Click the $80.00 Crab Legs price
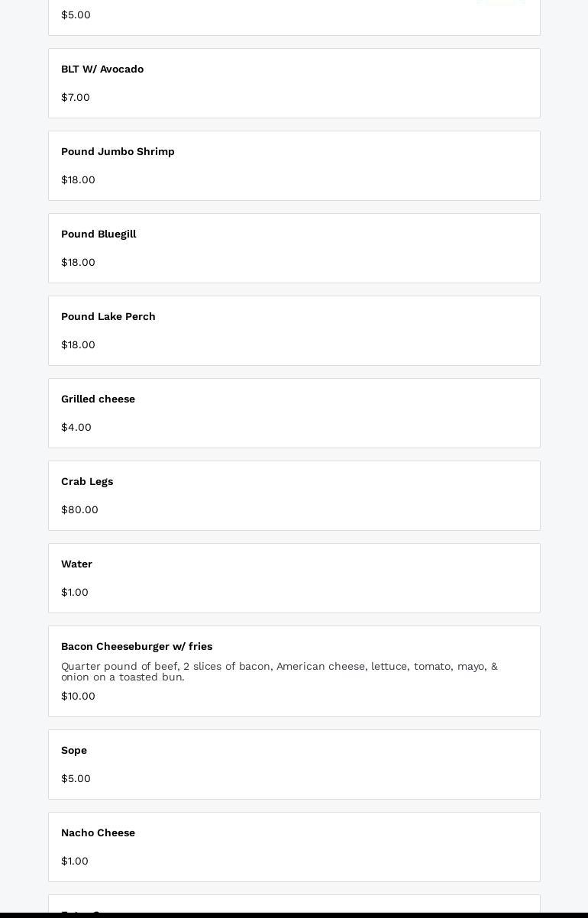588x918 pixels. (79, 509)
